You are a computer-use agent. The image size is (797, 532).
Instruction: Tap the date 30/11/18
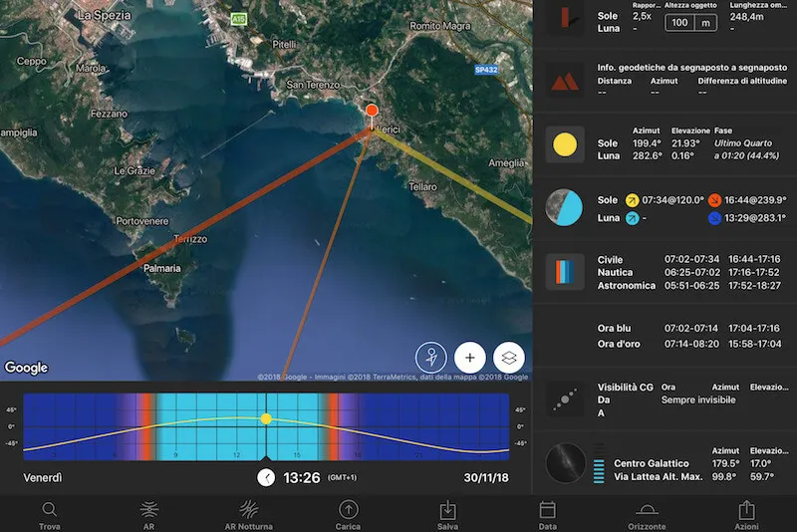[486, 477]
